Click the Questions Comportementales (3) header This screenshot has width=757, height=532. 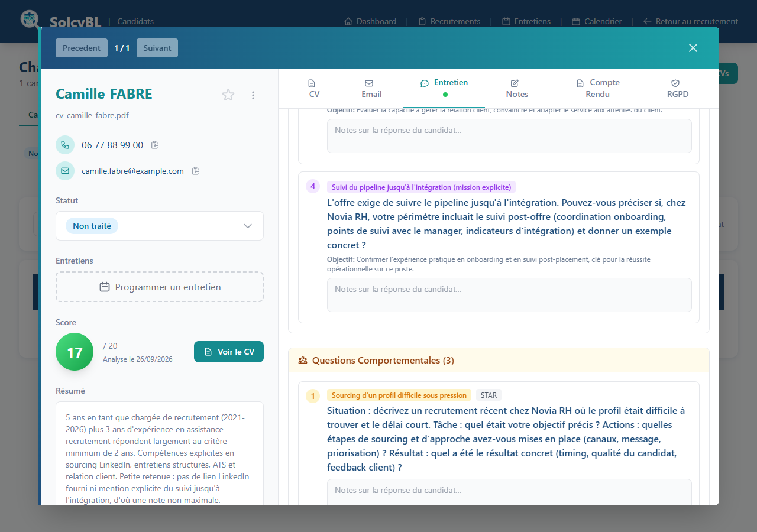499,360
